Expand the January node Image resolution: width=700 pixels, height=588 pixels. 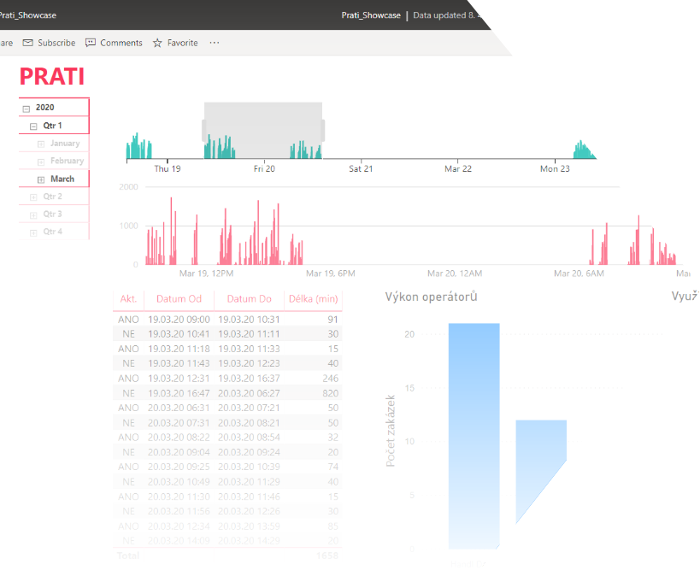pos(41,144)
